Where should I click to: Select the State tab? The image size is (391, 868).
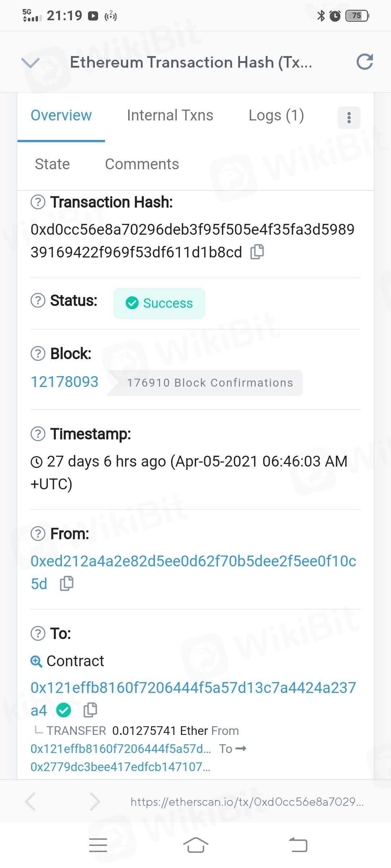[x=52, y=164]
